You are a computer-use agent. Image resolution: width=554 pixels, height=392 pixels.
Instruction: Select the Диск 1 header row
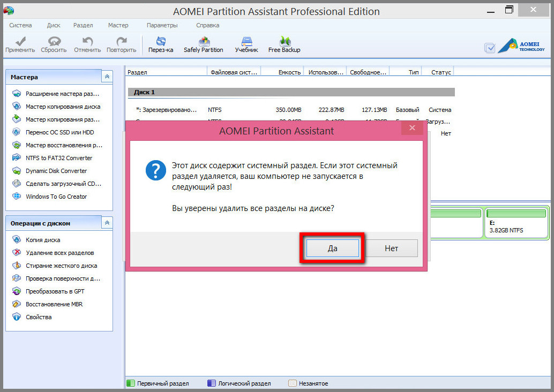click(291, 92)
